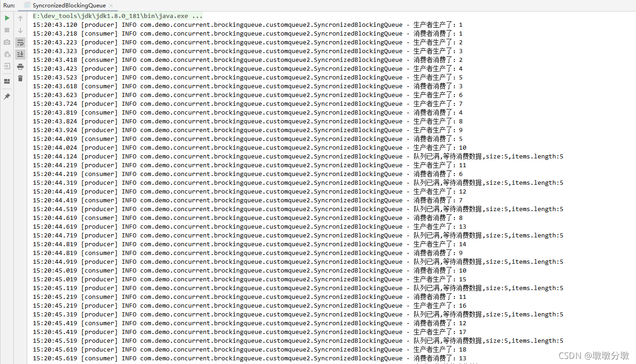Image resolution: width=636 pixels, height=364 pixels.
Task: Click the log line '生产者生产了: 15'
Action: pos(250,279)
